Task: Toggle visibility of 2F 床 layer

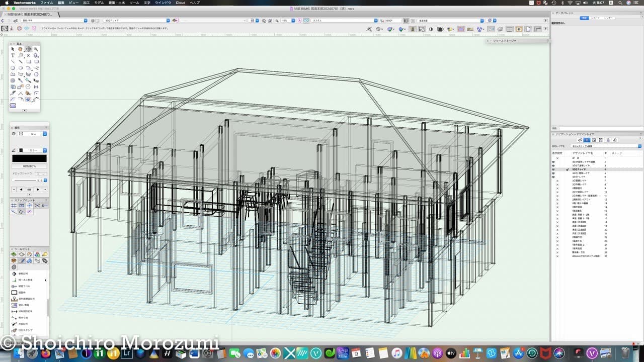Action: (x=557, y=158)
